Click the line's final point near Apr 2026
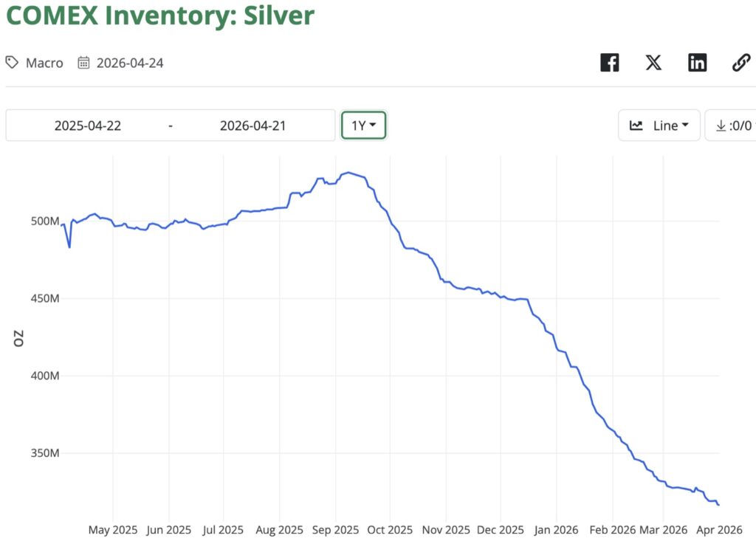The height and width of the screenshot is (544, 756). pos(718,505)
